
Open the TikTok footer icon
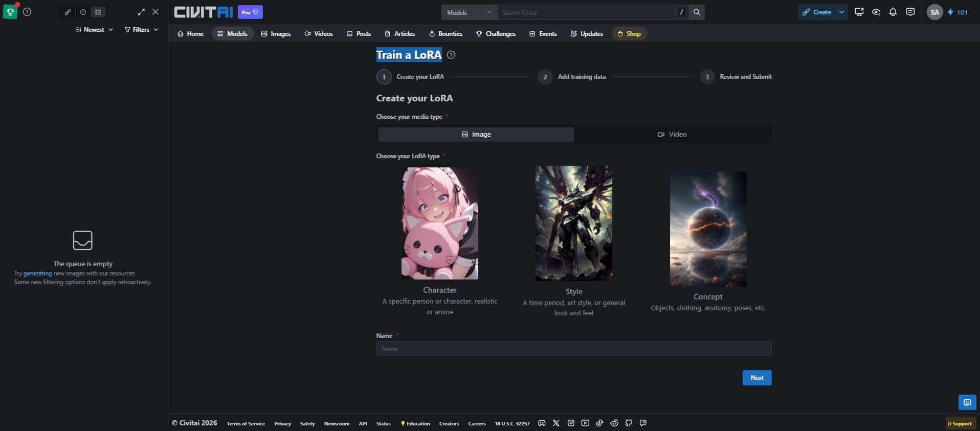pos(599,423)
